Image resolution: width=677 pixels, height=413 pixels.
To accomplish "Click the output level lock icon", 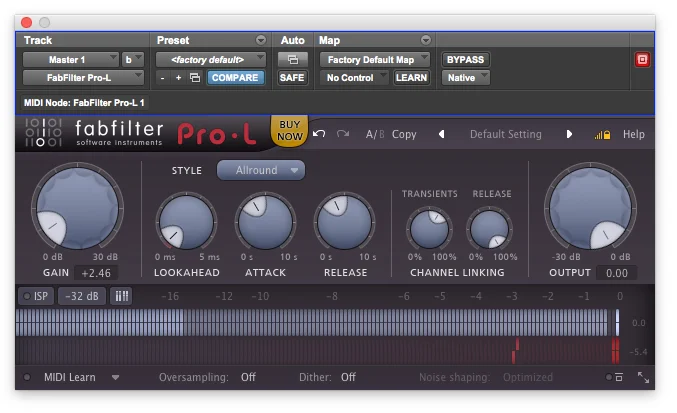I will (x=602, y=135).
